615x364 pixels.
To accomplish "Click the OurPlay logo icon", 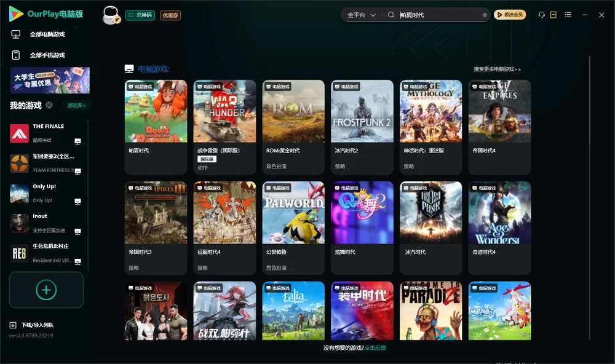I will click(x=16, y=14).
